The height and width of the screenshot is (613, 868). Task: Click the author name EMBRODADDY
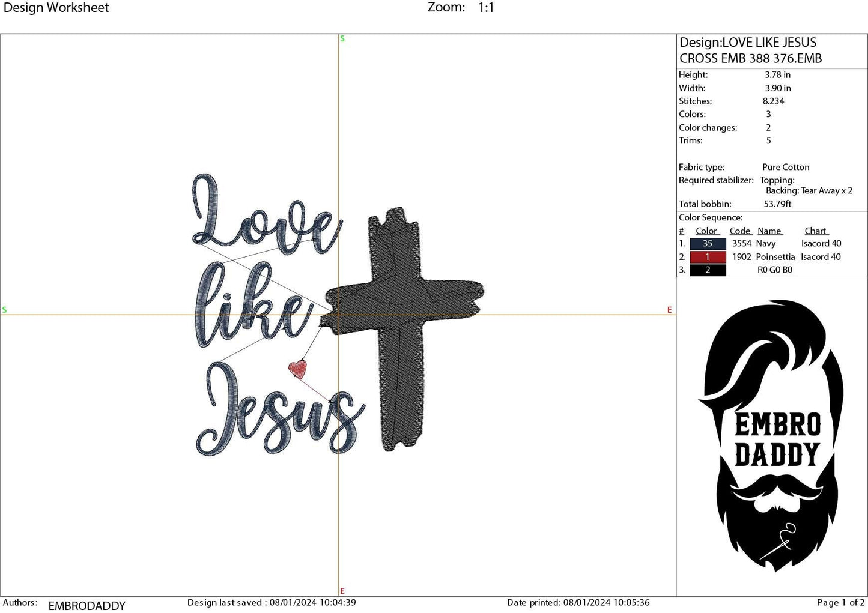click(x=86, y=605)
